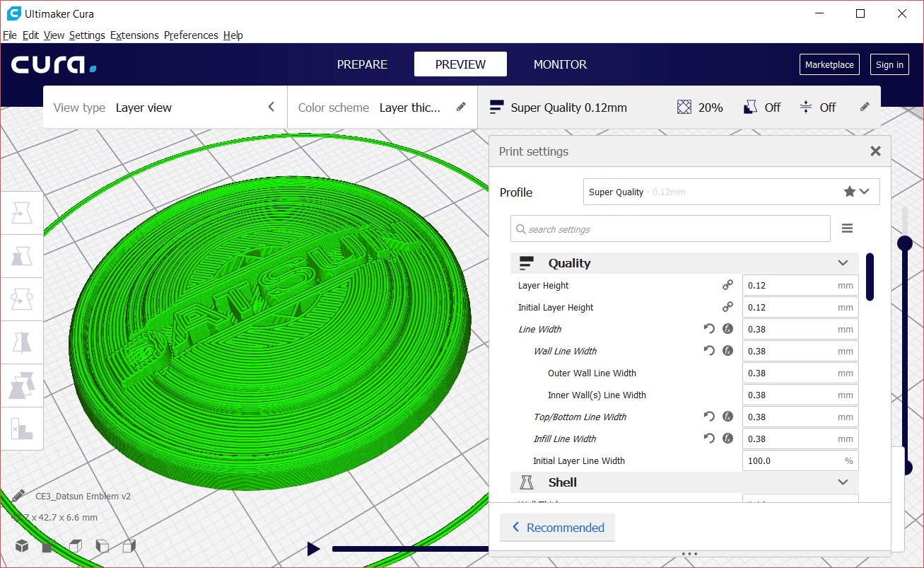
Task: Click the 3D home view cube icon
Action: (x=22, y=546)
